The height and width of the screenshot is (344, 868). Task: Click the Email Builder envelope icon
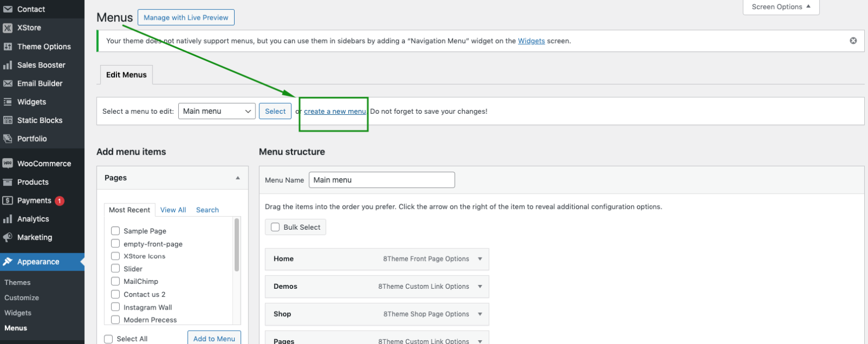click(8, 84)
